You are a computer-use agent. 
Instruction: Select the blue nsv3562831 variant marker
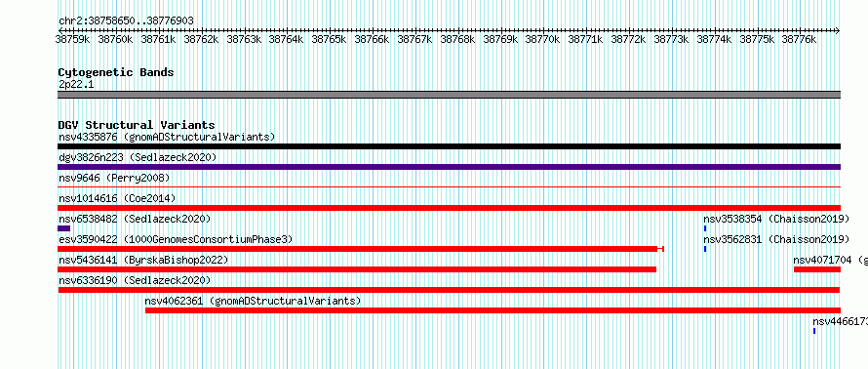(x=705, y=249)
